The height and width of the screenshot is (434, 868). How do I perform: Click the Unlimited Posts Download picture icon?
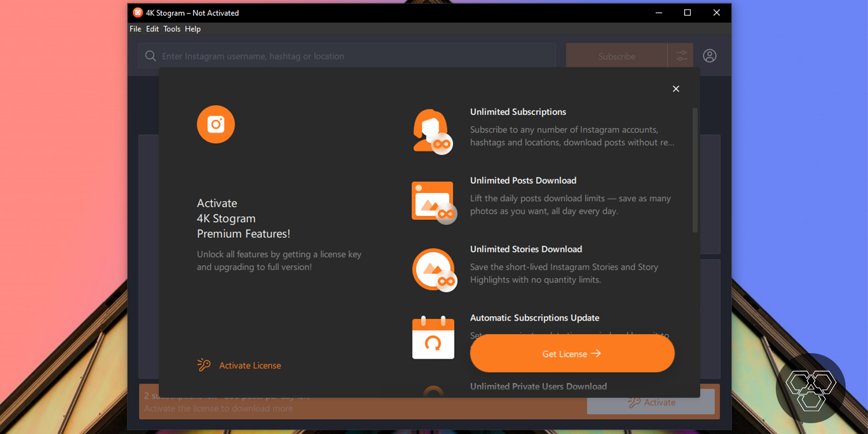434,202
